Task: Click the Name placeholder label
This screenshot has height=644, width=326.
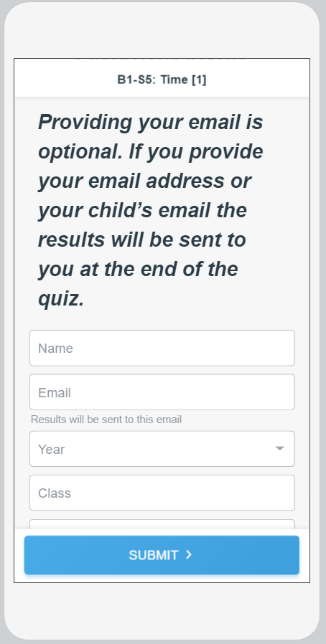Action: click(55, 349)
